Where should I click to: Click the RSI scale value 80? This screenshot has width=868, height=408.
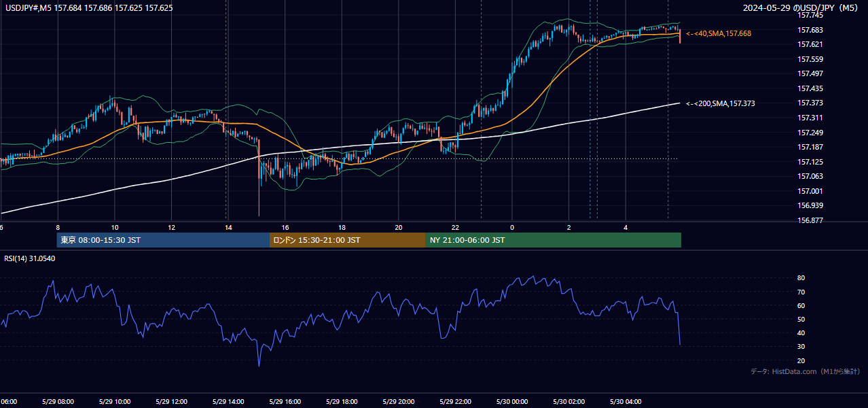801,278
